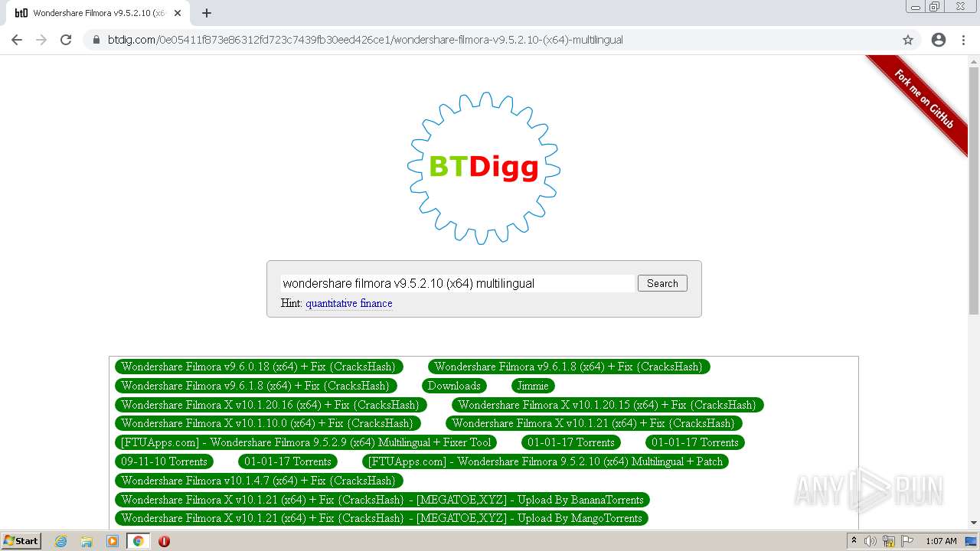
Task: Open the Jimmie tag
Action: pyautogui.click(x=533, y=386)
